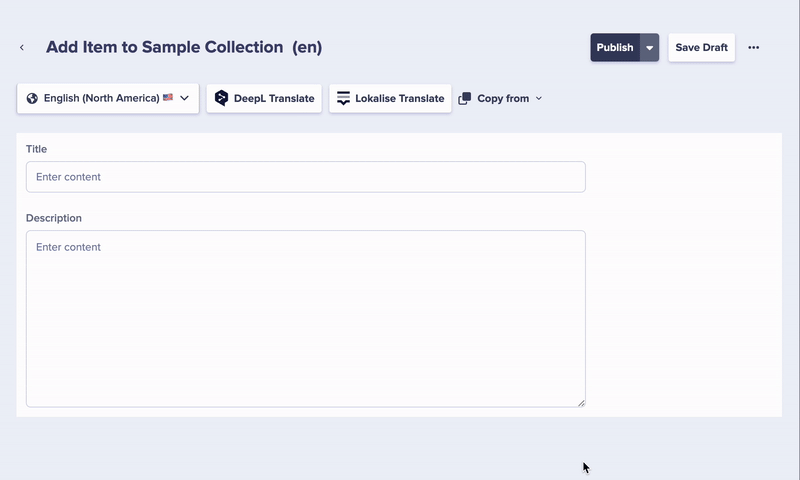
Task: Open the three-dot more options menu
Action: coord(754,48)
